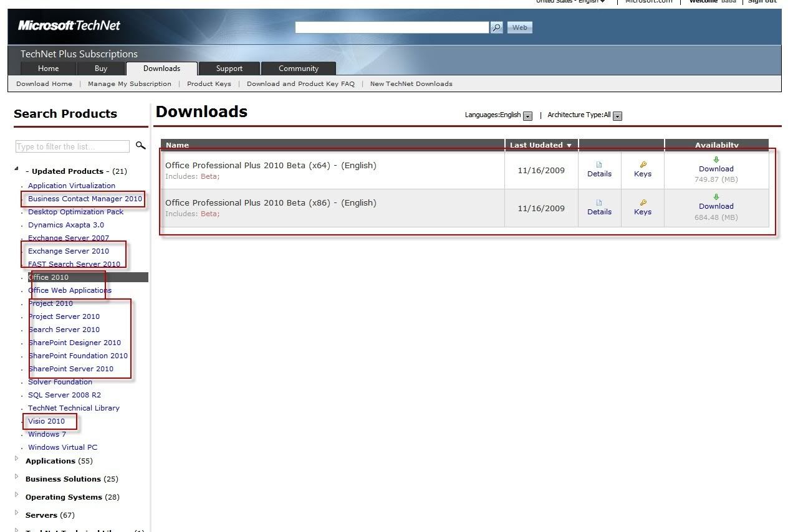The height and width of the screenshot is (532, 798).
Task: Expand the Servers category
Action: pyautogui.click(x=17, y=513)
